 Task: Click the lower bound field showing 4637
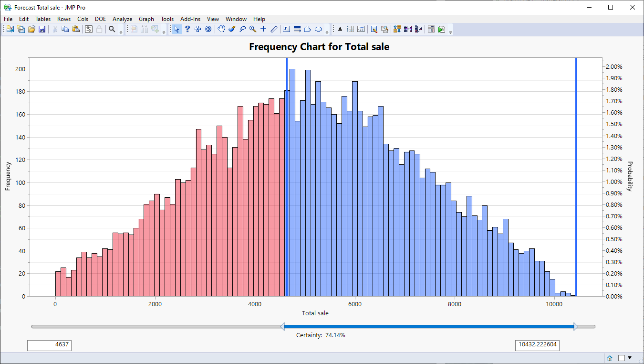[49, 345]
